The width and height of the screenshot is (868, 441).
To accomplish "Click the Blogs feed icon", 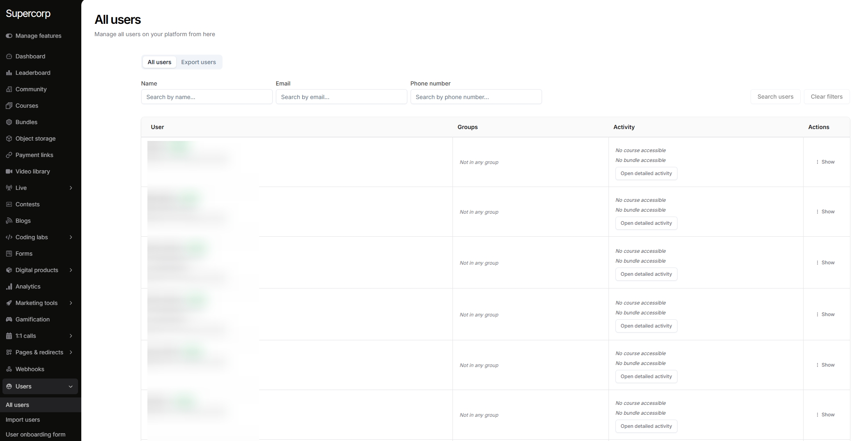I will [9, 221].
